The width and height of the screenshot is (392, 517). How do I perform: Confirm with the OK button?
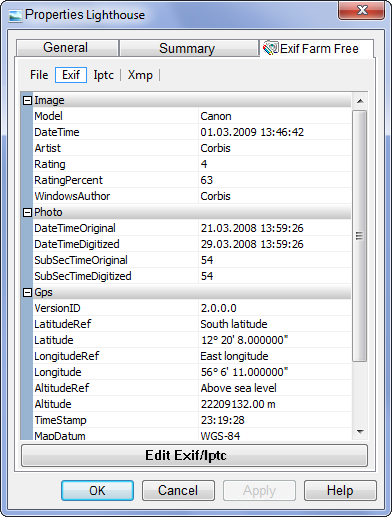pyautogui.click(x=97, y=490)
